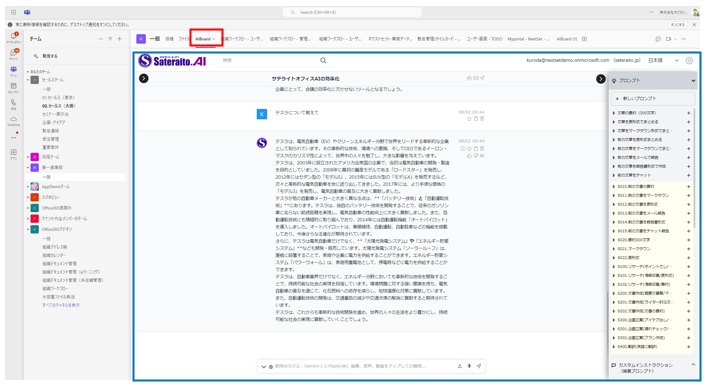This screenshot has height=390, width=707.
Task: Focus the Teams Search (Ctrl+Alt+E) box
Action: (x=352, y=12)
